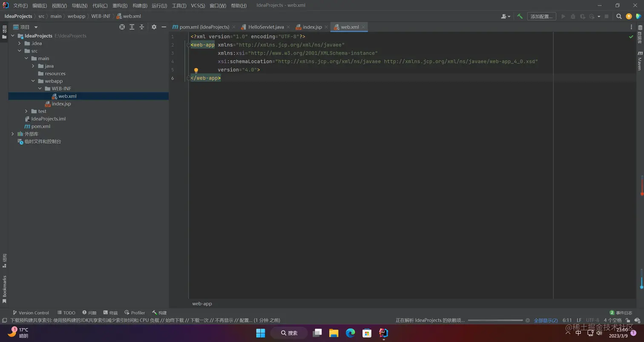Click the Run play triangle in toolbar

click(x=563, y=16)
